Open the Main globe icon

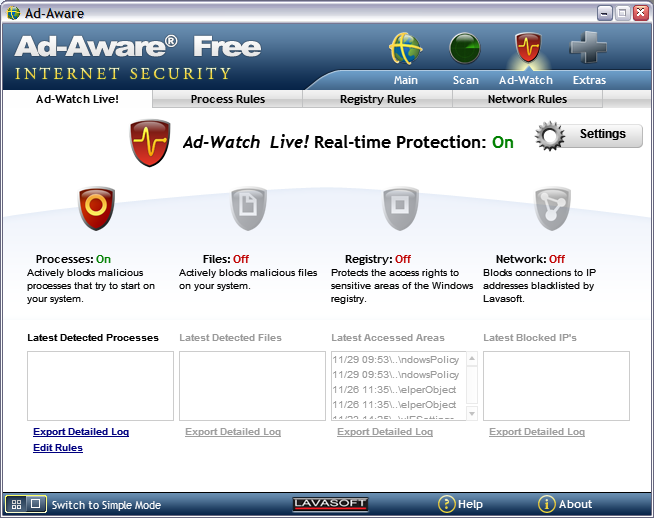point(405,48)
